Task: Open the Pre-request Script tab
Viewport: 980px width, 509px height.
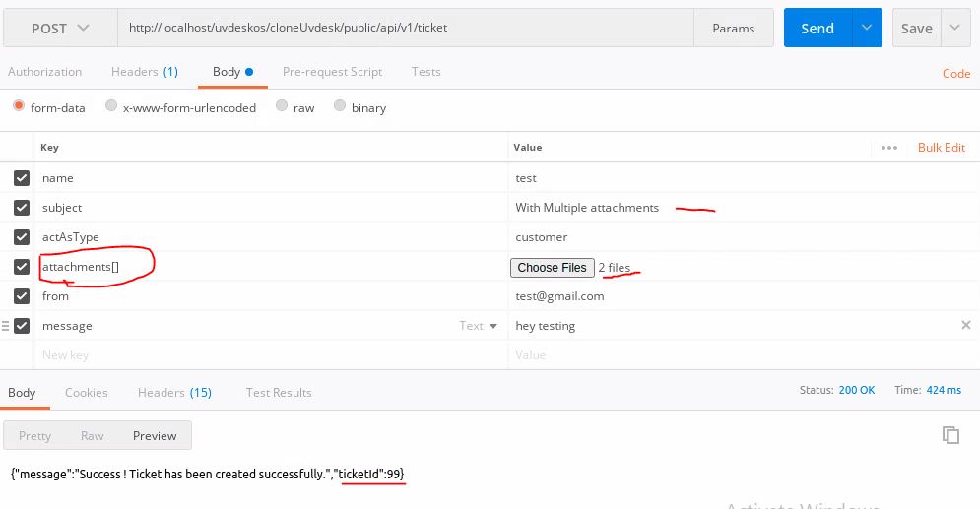Action: [x=332, y=72]
